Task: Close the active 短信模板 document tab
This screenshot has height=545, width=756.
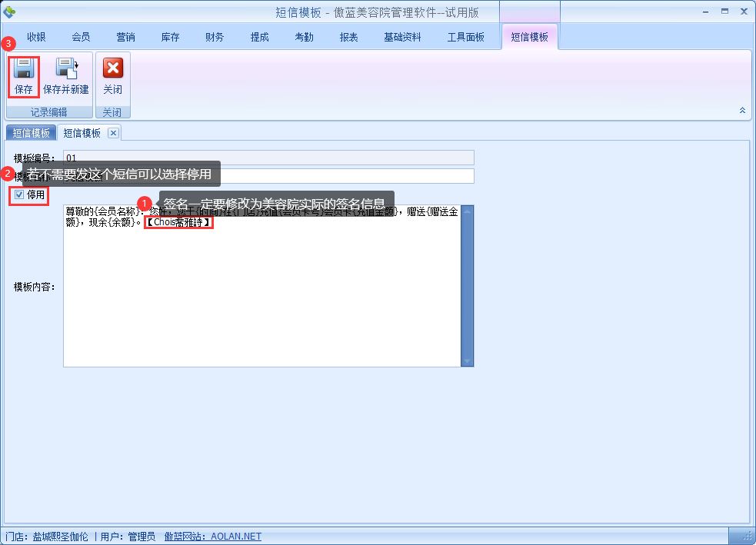Action: [x=113, y=133]
